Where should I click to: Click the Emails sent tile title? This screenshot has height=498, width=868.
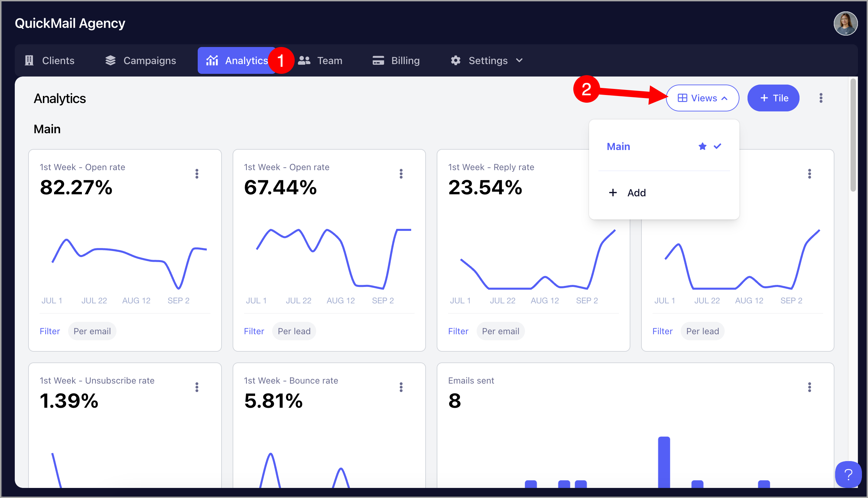tap(471, 381)
